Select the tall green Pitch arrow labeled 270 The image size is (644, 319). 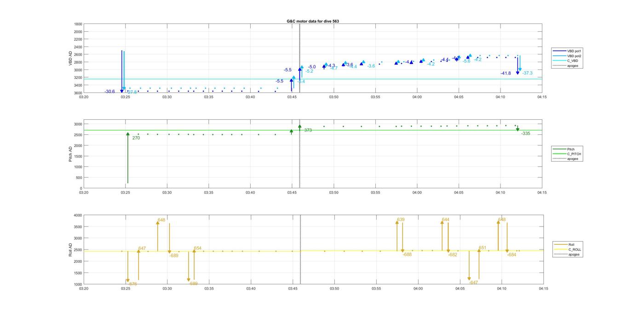pos(128,158)
